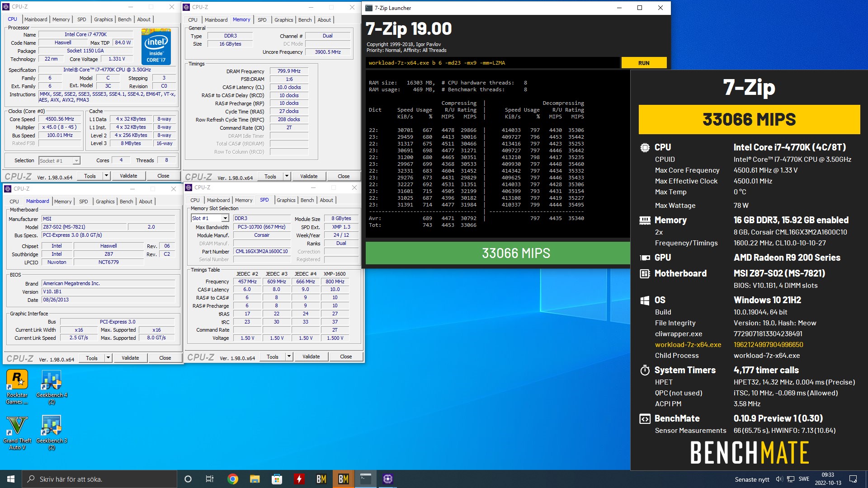Switch to highlighted BenchMate taskbar icon

point(343,479)
